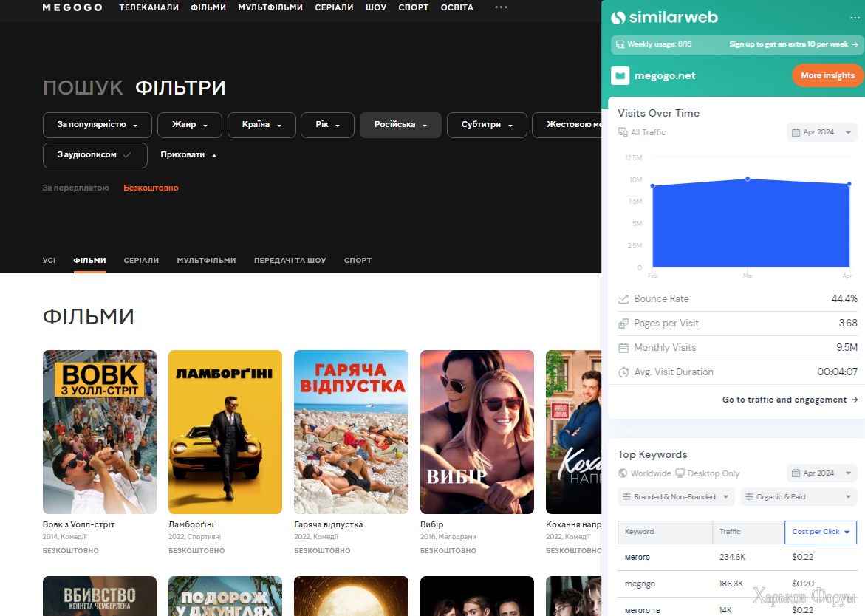Switch to the ФІЛЬТРИ heading tab

click(x=180, y=88)
